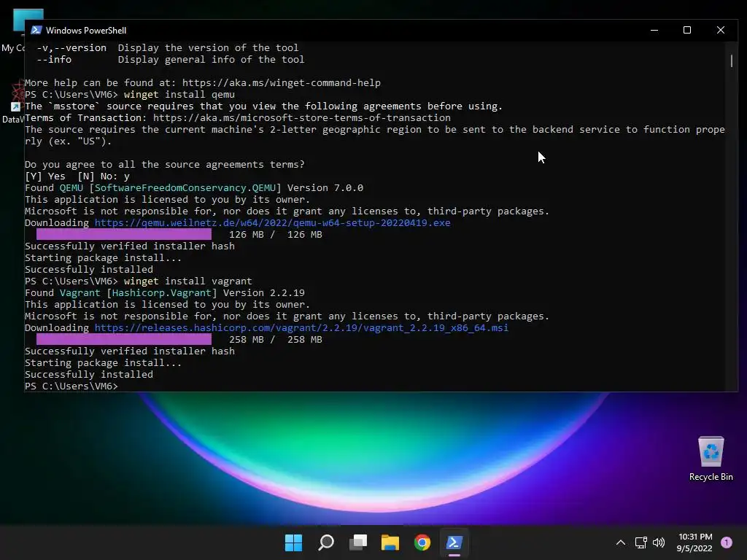
Task: Show hidden system tray icons
Action: (x=620, y=542)
